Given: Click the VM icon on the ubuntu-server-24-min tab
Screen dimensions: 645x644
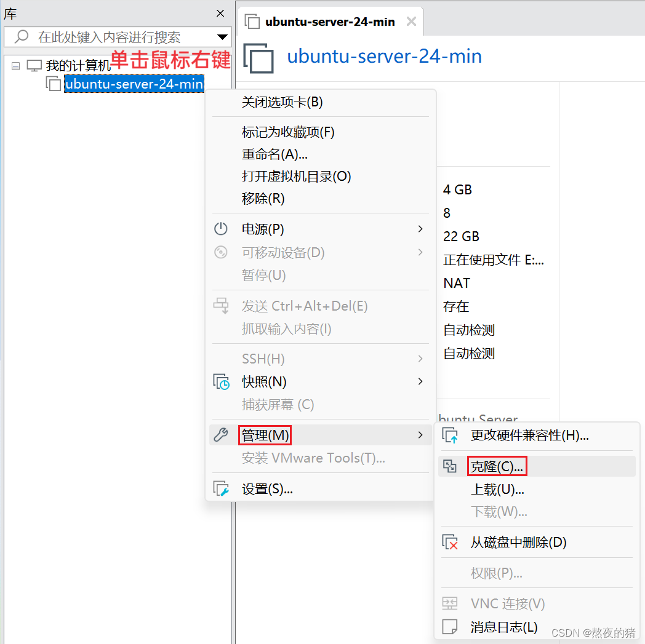Looking at the screenshot, I should point(252,22).
